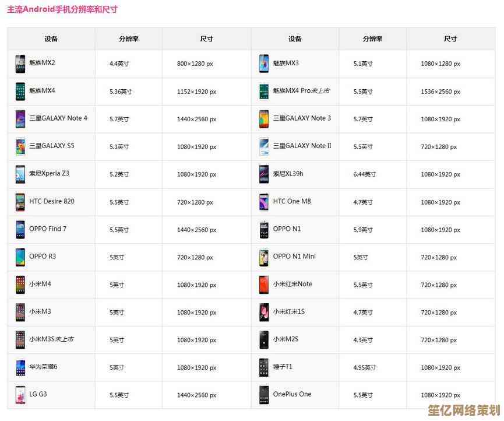The height and width of the screenshot is (421, 504).
Task: Click the HTC One M8 phone icon
Action: pyautogui.click(x=264, y=202)
